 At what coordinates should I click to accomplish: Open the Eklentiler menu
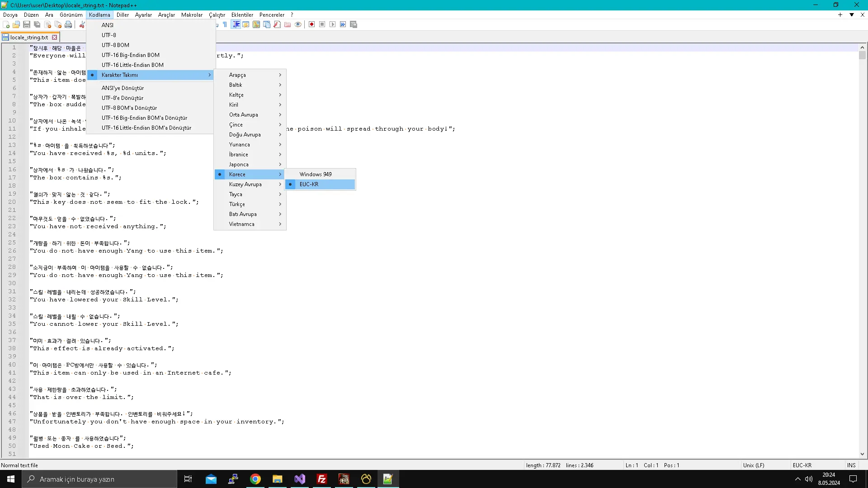(x=242, y=15)
